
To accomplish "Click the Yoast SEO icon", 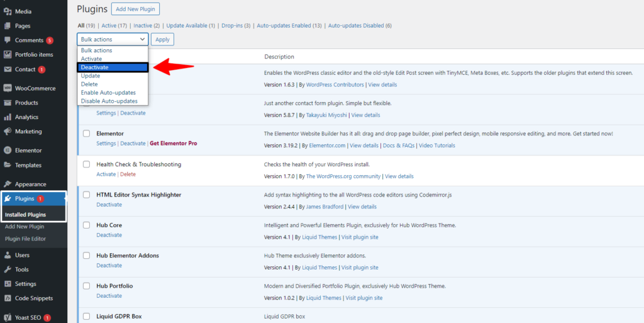I will (8, 318).
